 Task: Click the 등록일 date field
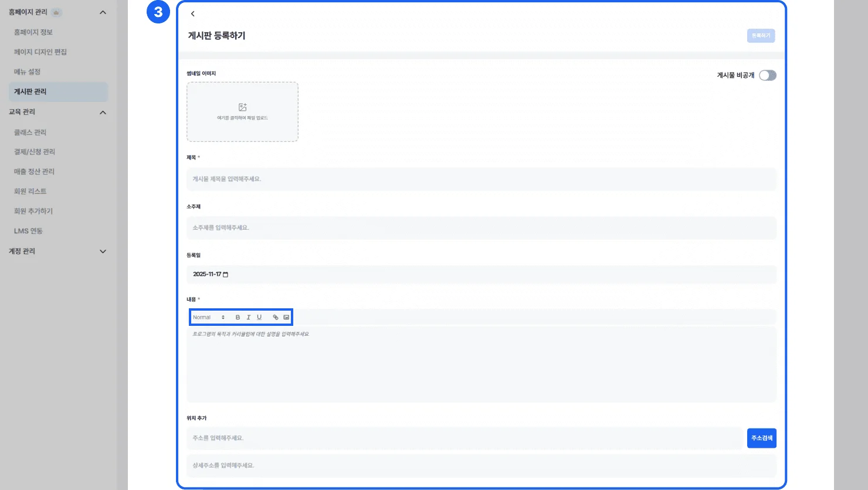481,274
